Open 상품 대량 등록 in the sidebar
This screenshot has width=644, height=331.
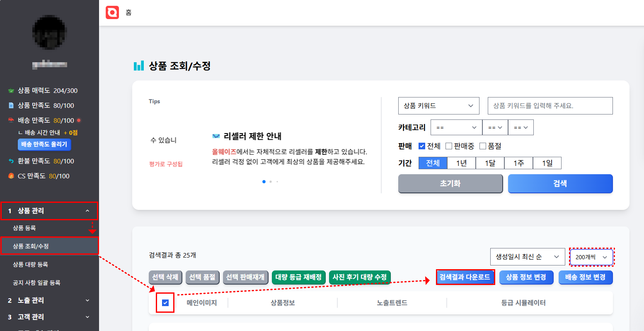click(30, 264)
